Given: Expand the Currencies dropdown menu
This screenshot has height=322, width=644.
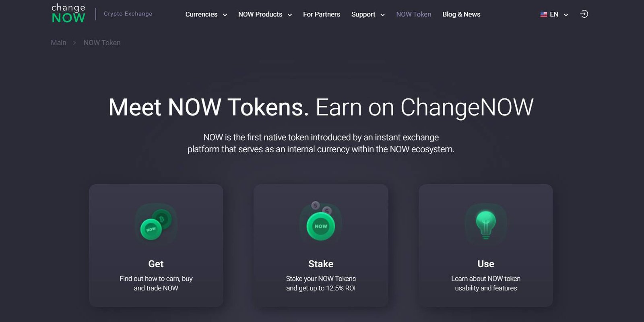Looking at the screenshot, I should click(206, 14).
